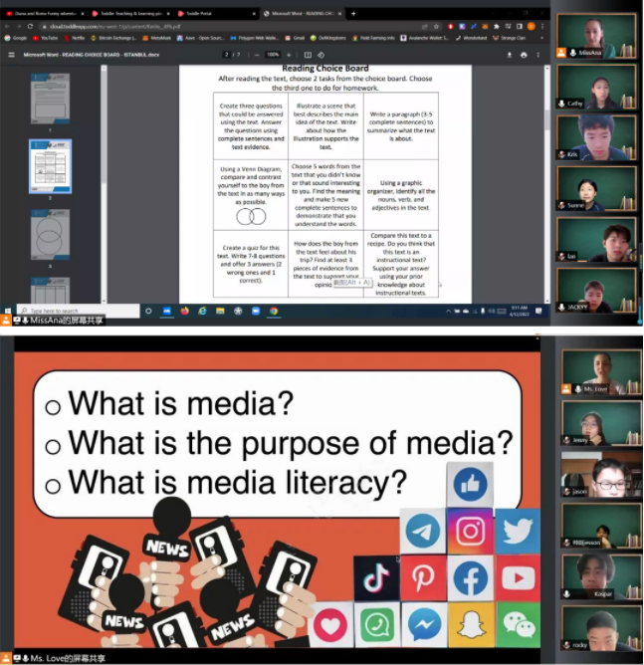This screenshot has height=665, width=644.
Task: Select page 1 thumbnail in PDF sidebar
Action: click(x=50, y=99)
